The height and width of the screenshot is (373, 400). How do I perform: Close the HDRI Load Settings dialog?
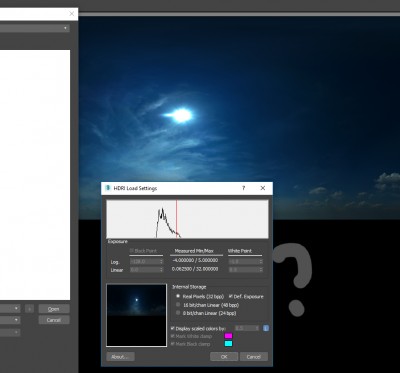[x=263, y=188]
